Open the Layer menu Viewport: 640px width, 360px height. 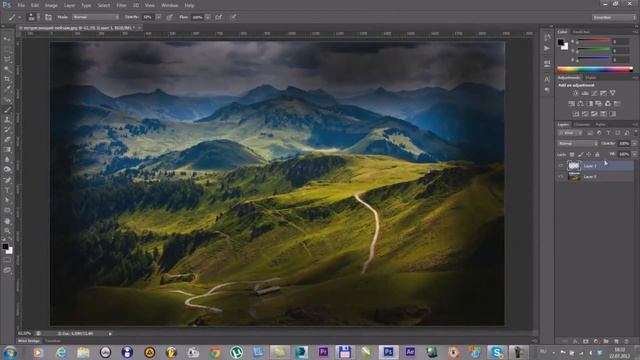[x=69, y=5]
